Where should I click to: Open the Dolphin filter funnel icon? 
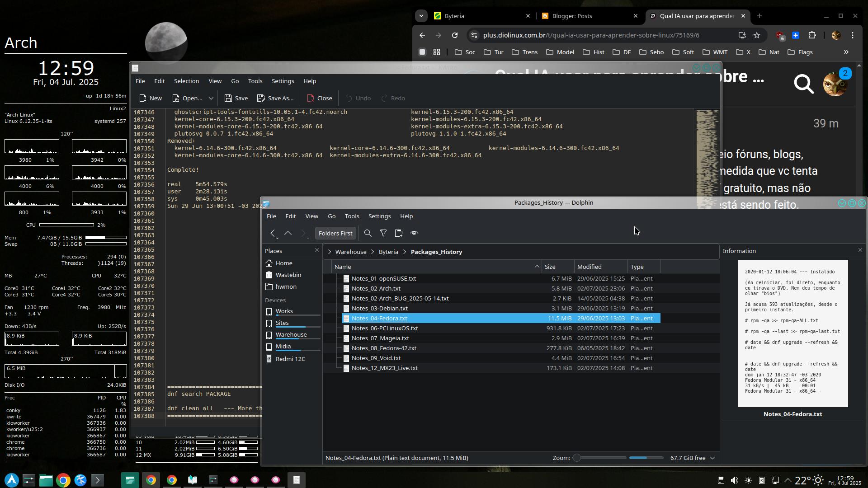tap(383, 233)
